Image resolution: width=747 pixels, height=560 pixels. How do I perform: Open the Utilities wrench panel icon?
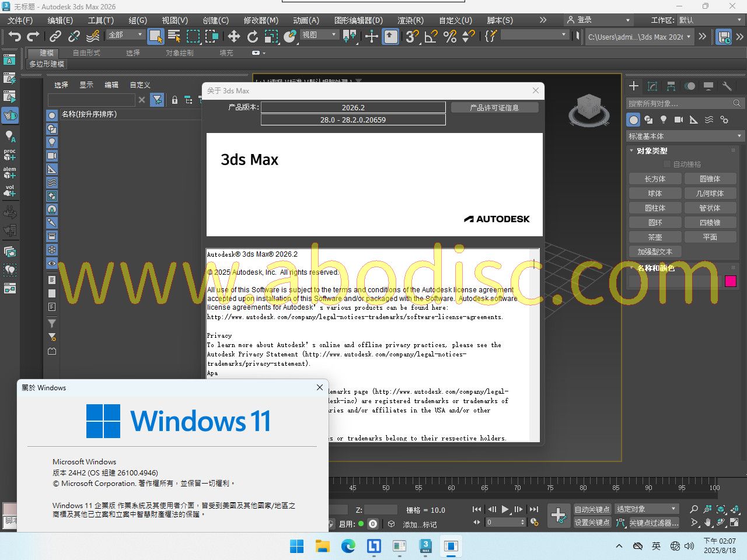[727, 86]
